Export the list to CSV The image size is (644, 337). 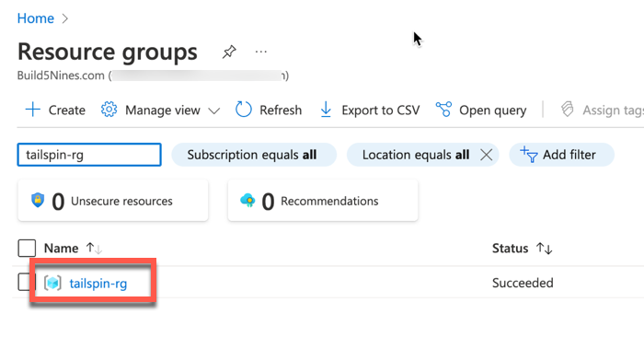tap(380, 110)
